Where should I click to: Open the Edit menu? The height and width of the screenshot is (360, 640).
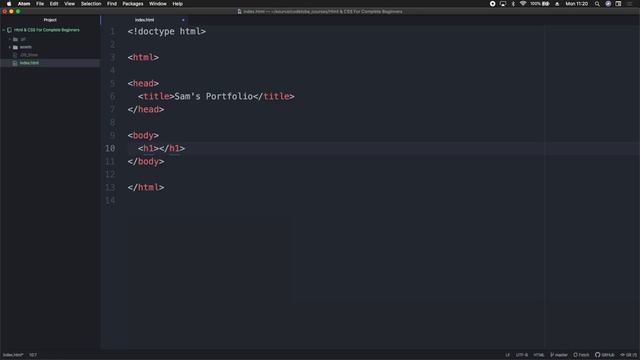(x=54, y=4)
